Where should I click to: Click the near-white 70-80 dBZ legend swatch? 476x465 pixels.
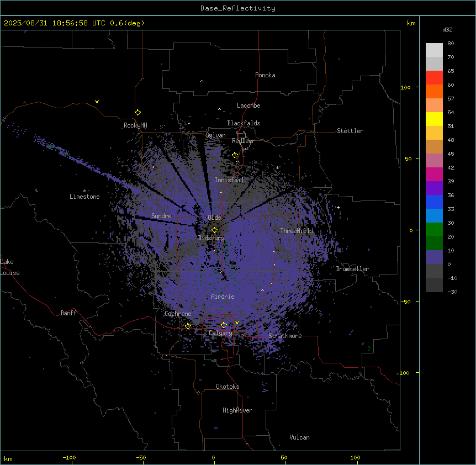tap(434, 50)
